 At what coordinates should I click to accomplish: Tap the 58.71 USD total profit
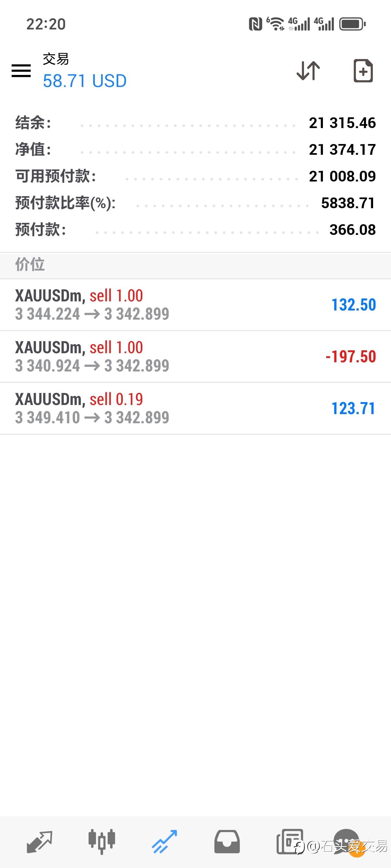pyautogui.click(x=85, y=81)
